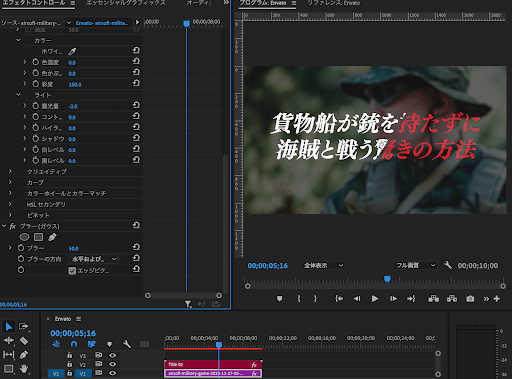Reset the 色温度 parameter

point(136,61)
